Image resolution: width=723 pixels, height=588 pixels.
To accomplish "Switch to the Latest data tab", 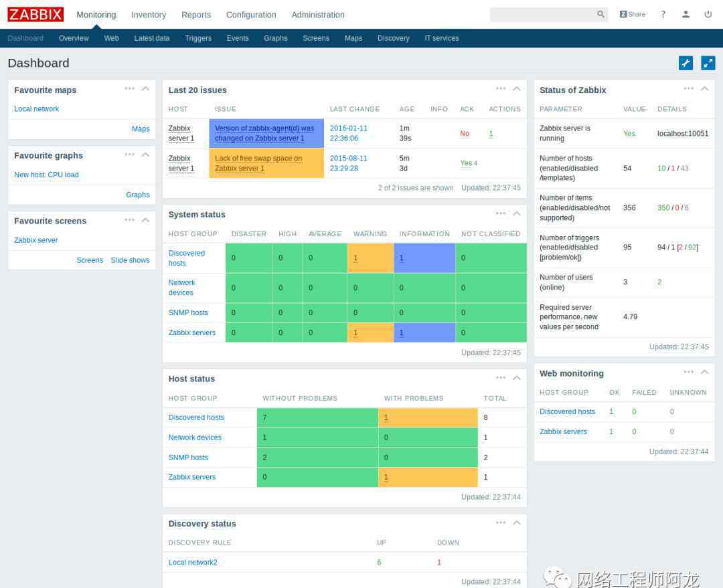I will click(152, 38).
